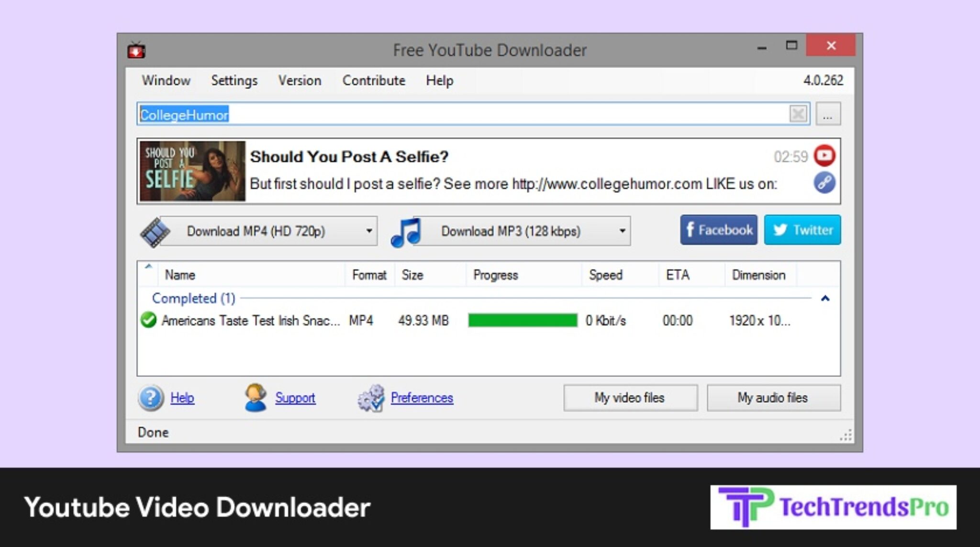Sort by Dimension column header
This screenshot has height=547, width=980.
[761, 275]
